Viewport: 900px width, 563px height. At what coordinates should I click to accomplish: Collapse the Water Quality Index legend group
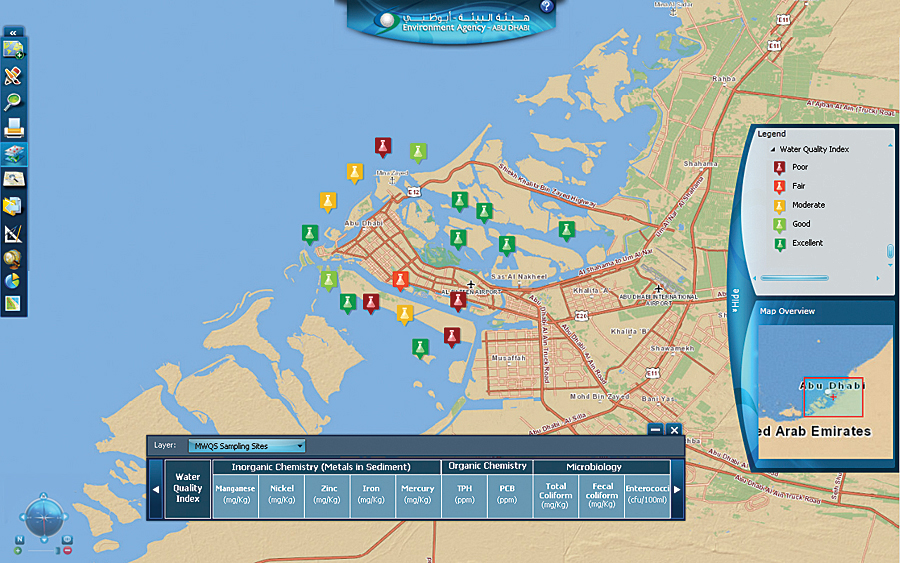click(771, 149)
